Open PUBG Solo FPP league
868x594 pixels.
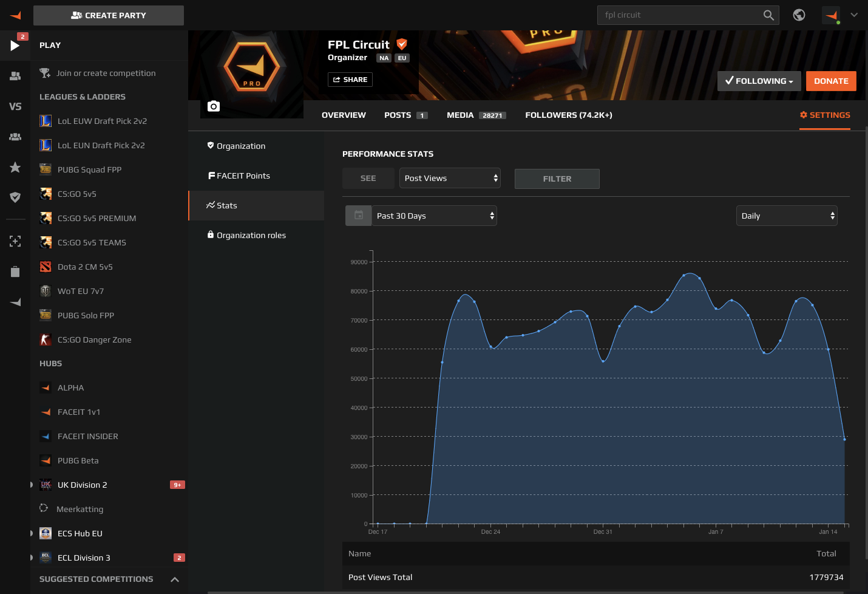(x=77, y=315)
